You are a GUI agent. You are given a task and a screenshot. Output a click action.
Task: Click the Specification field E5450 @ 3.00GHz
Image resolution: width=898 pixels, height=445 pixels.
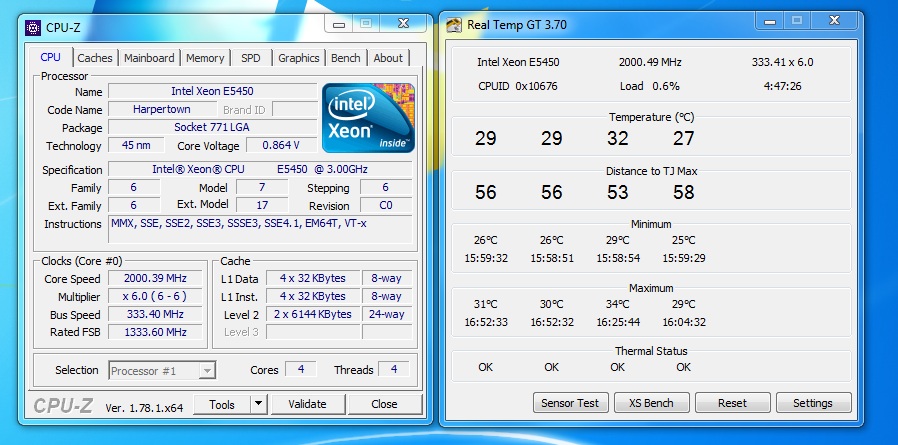[260, 170]
